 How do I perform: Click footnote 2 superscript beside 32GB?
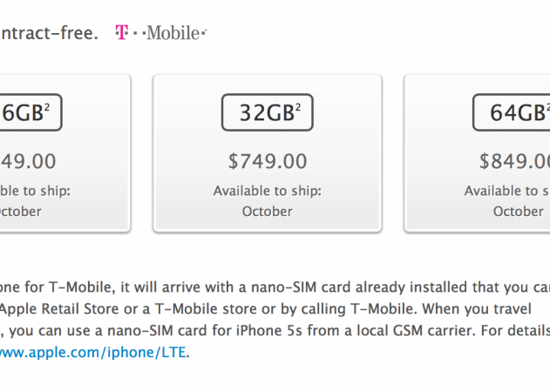pos(298,108)
